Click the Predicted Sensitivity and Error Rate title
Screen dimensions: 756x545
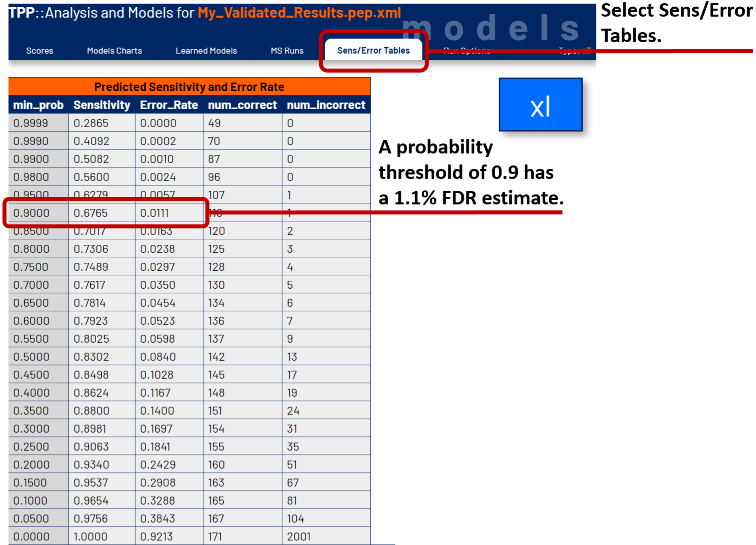(x=189, y=87)
